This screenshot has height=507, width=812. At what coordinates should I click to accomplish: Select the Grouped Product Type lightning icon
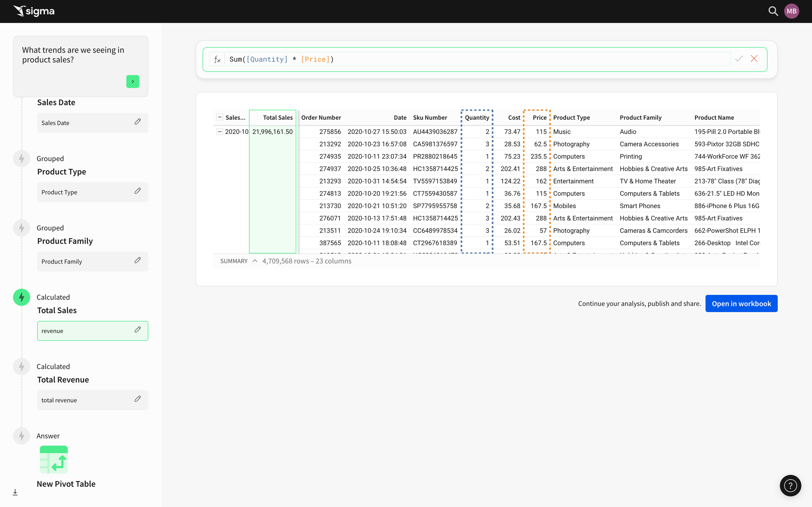tap(22, 159)
